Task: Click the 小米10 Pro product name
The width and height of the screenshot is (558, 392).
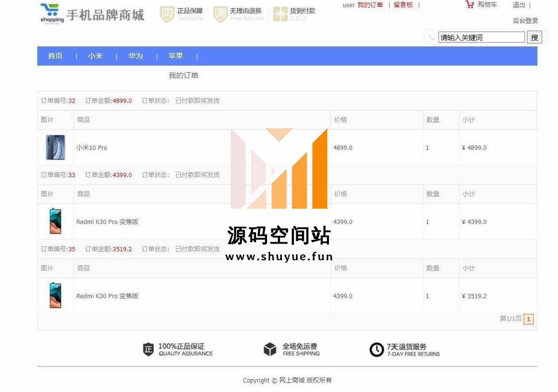Action: (91, 147)
